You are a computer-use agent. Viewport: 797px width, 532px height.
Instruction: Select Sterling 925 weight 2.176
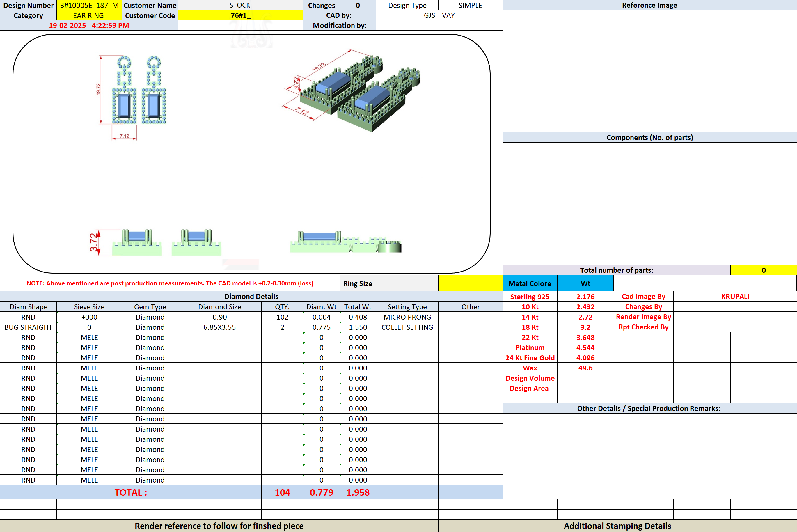coord(585,297)
